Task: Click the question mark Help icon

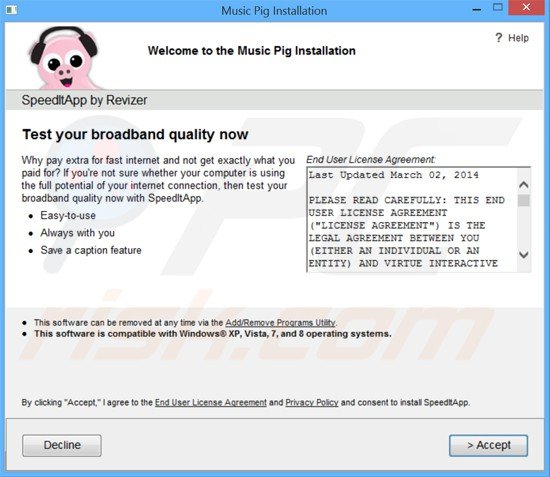Action: tap(499, 38)
